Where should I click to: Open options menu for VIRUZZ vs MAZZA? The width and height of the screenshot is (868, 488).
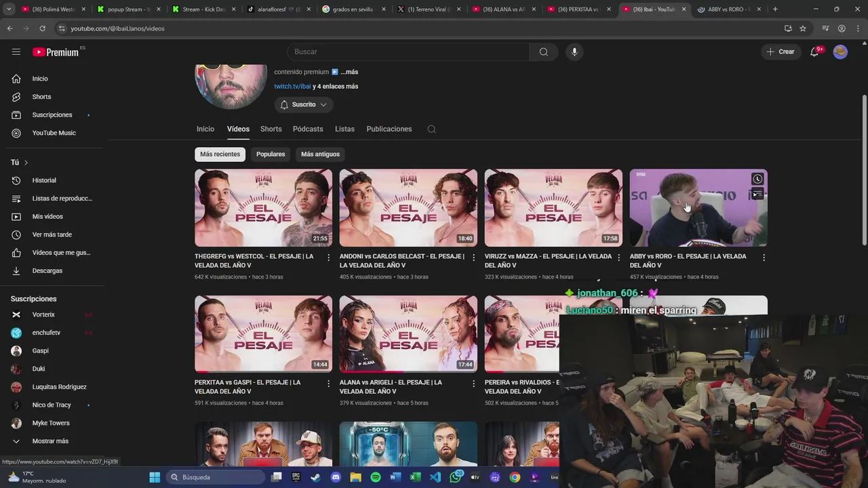tap(618, 258)
